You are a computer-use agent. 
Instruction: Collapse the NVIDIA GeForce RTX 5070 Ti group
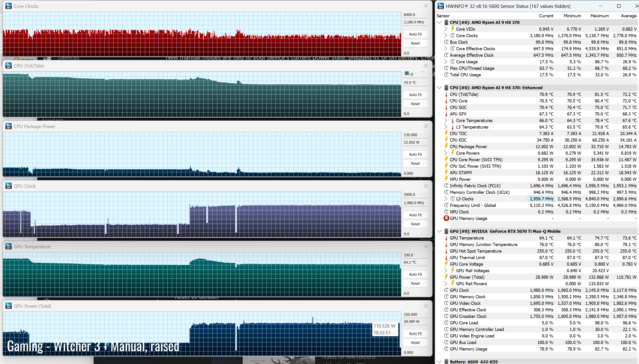point(439,231)
